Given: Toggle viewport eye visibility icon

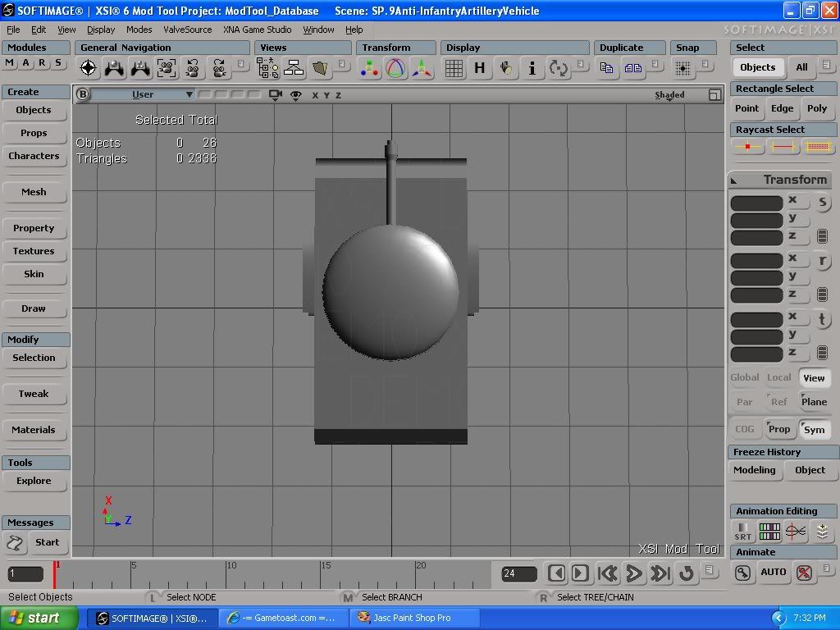Looking at the screenshot, I should coord(295,95).
